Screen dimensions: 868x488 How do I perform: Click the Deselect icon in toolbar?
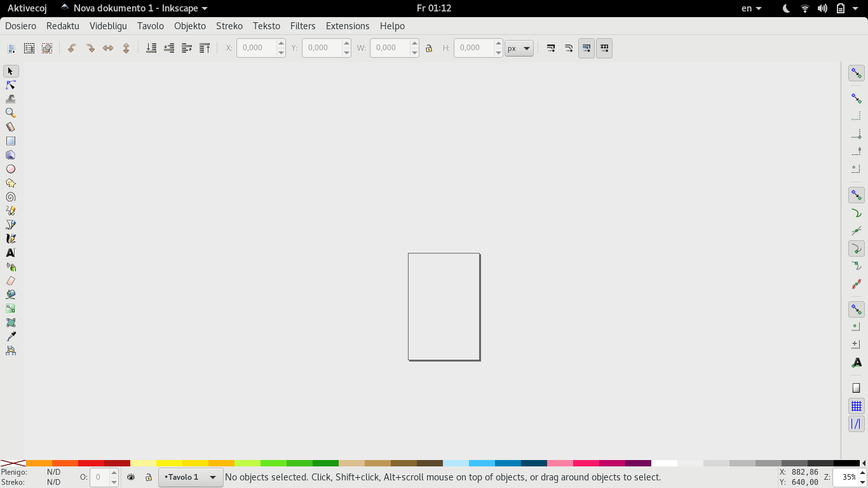click(47, 48)
